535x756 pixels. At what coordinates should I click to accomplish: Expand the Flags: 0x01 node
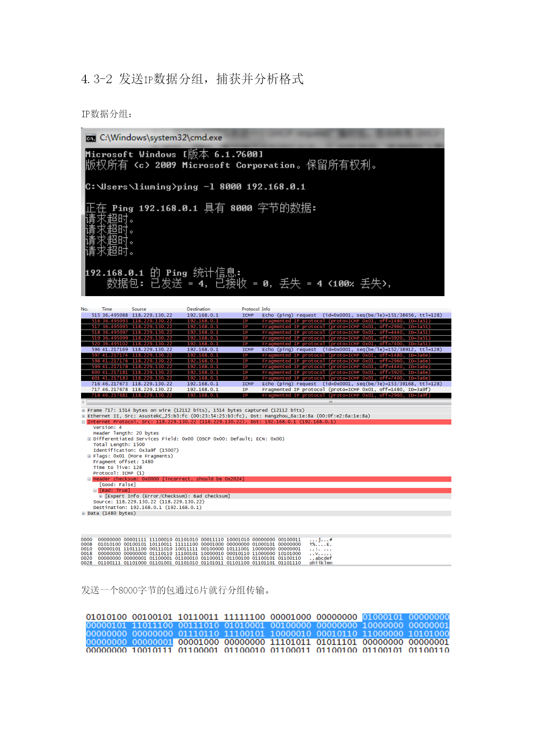click(x=89, y=456)
